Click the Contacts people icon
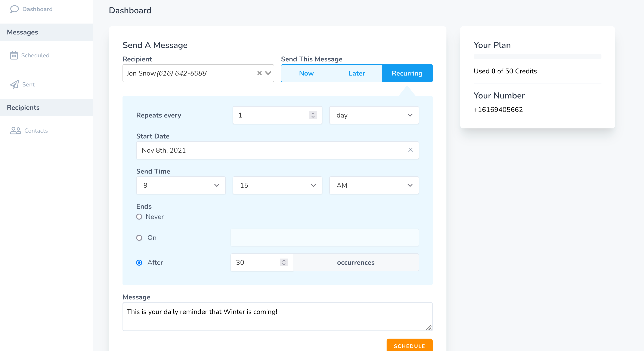Viewport: 644px width, 351px height. (15, 131)
